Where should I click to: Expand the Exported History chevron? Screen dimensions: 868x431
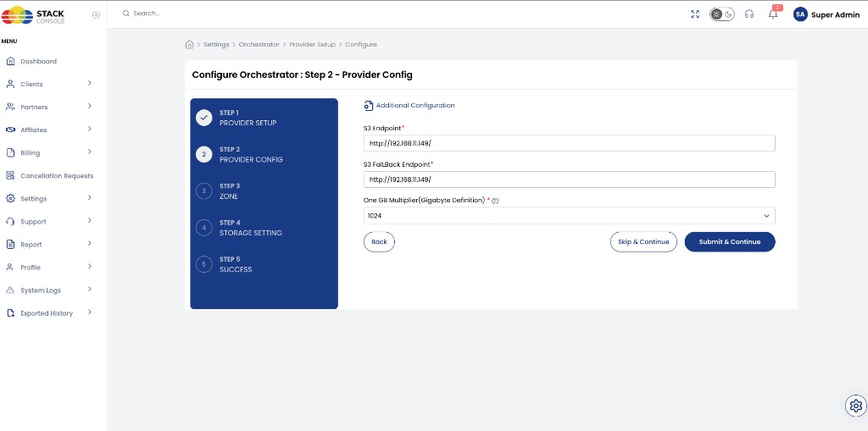[90, 312]
